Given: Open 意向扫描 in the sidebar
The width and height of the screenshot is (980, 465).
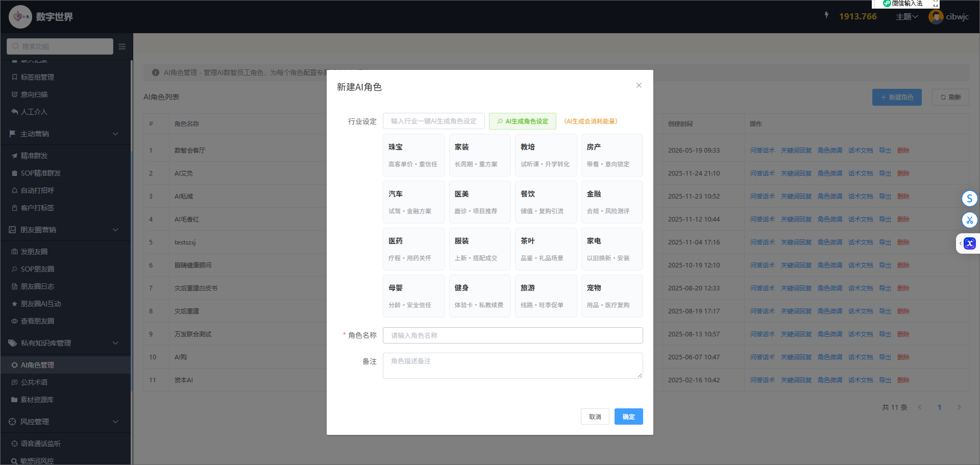Looking at the screenshot, I should click(x=65, y=94).
